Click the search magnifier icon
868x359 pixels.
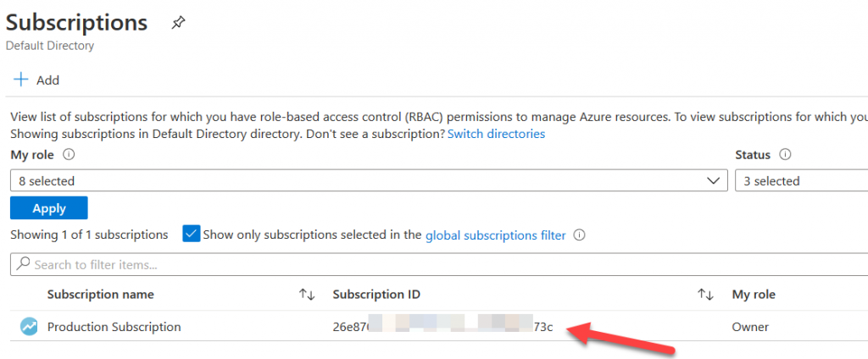coord(24,264)
